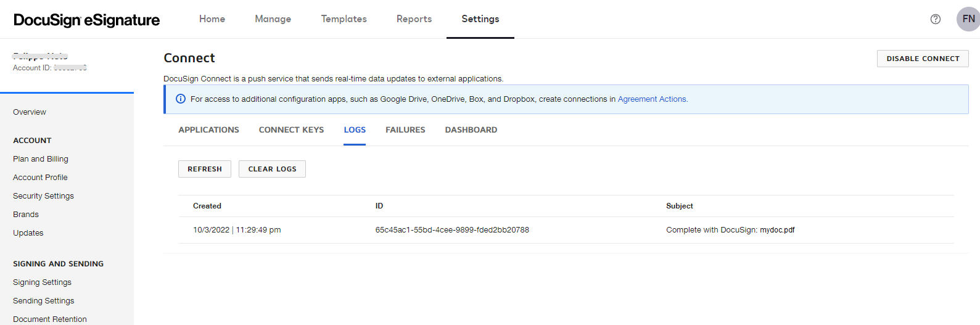Open Account Profile settings
Viewport: 980px width, 325px height.
click(x=40, y=178)
